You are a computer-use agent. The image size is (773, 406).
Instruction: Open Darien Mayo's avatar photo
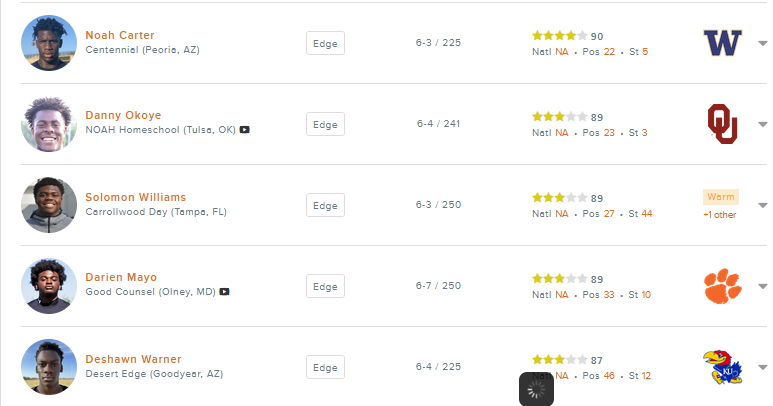tap(49, 286)
